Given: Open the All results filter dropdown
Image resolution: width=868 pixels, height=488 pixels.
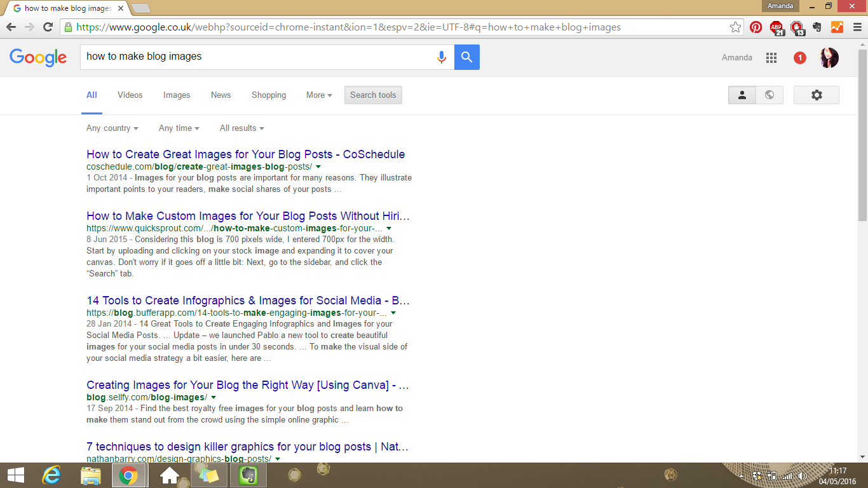Looking at the screenshot, I should coord(242,128).
